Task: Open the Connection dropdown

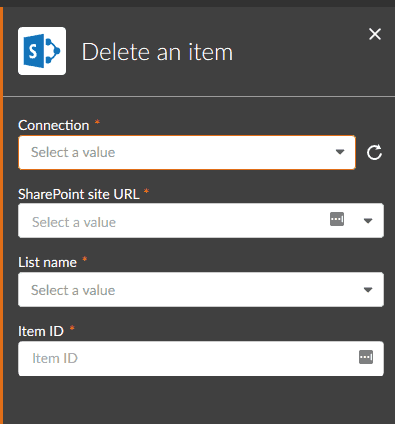Action: [x=187, y=152]
